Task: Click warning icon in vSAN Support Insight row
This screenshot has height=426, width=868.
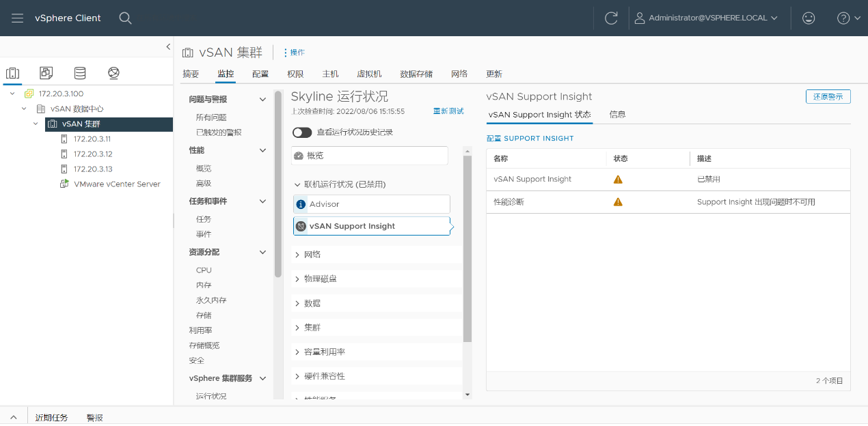Action: click(x=618, y=180)
